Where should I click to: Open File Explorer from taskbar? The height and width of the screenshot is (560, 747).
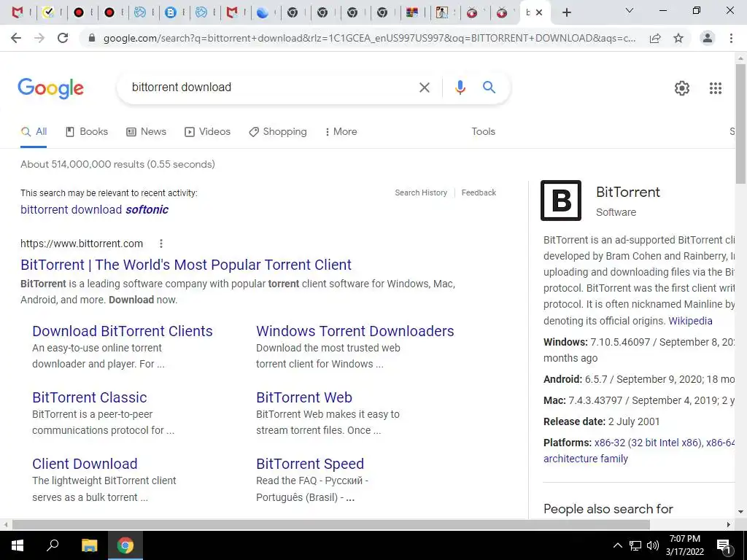coord(89,545)
